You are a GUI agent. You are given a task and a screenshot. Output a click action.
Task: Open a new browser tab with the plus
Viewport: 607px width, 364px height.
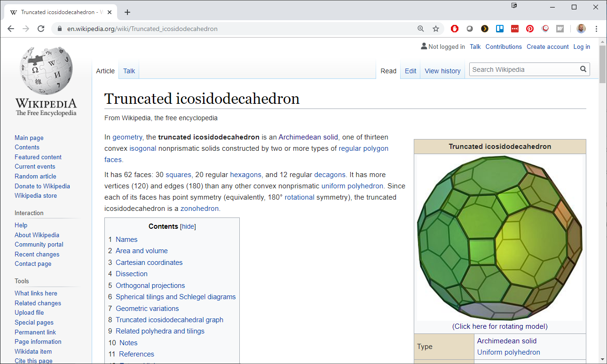coord(127,12)
